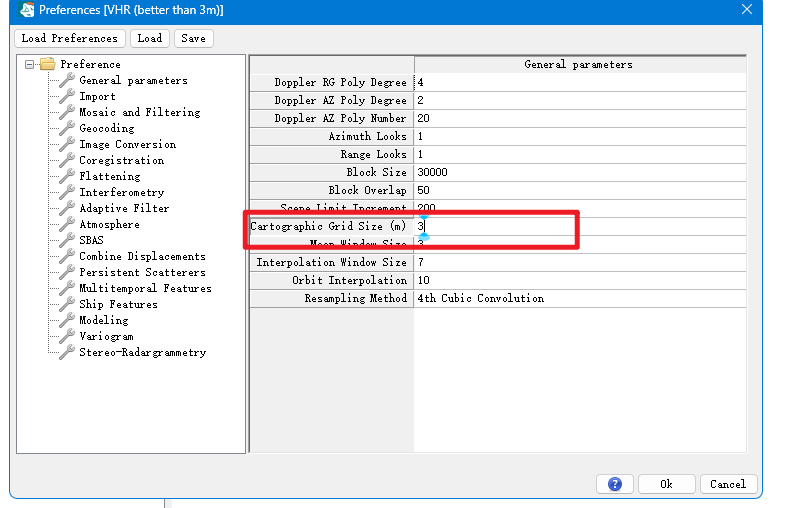
Task: Edit the Block Size value 30000
Action: click(580, 172)
